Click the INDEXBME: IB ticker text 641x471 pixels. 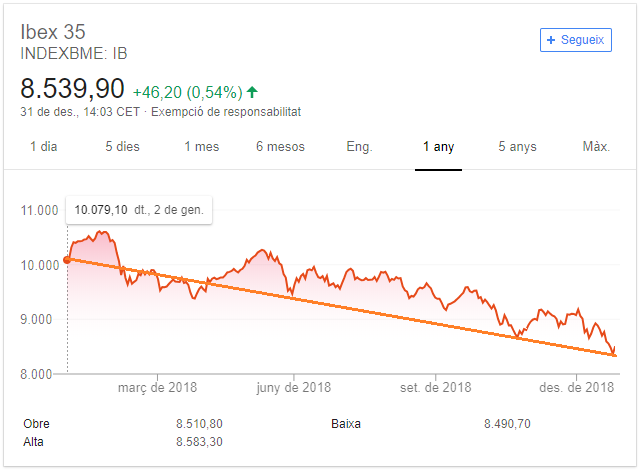[x=74, y=53]
